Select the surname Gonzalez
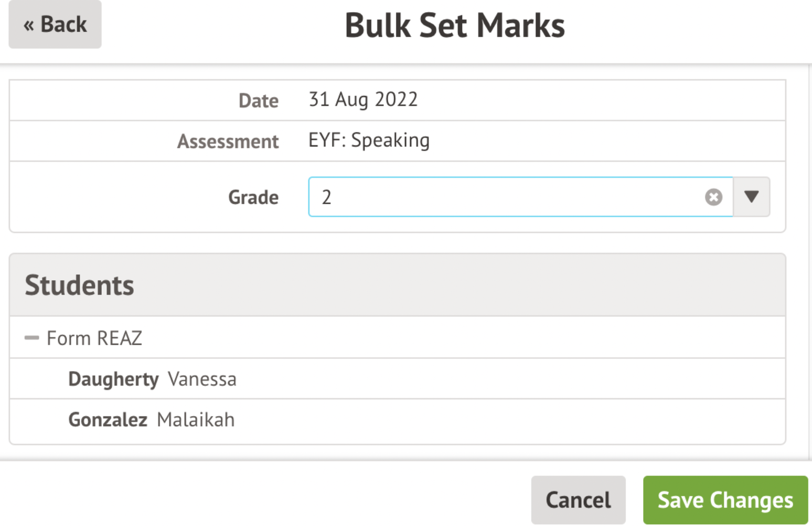This screenshot has height=530, width=812. [108, 420]
